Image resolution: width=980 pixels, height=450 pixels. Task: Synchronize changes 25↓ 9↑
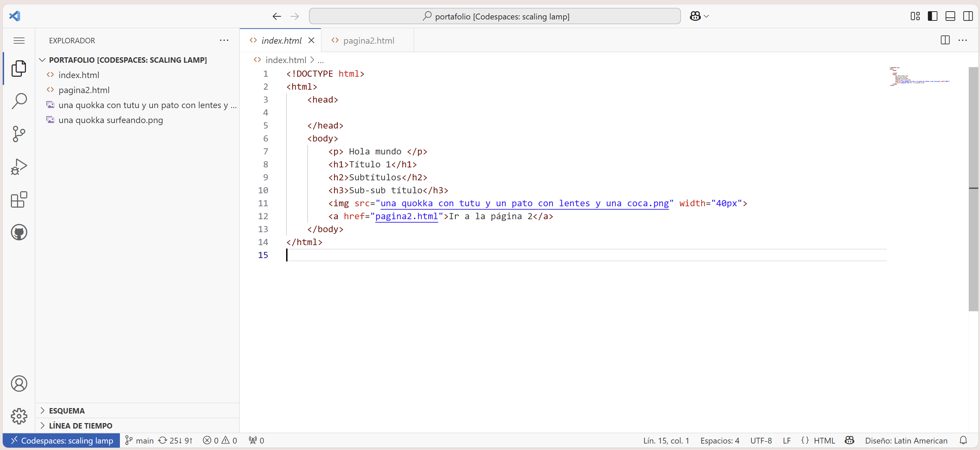coord(176,440)
